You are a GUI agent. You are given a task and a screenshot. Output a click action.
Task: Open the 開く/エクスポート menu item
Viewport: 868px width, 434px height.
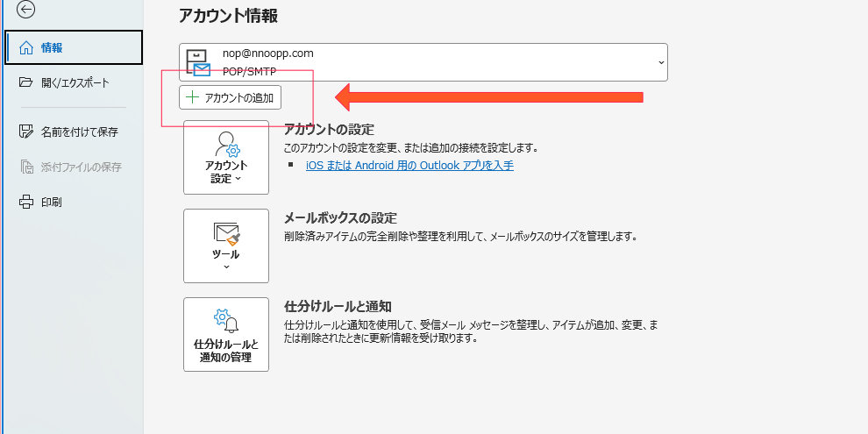pos(74,82)
